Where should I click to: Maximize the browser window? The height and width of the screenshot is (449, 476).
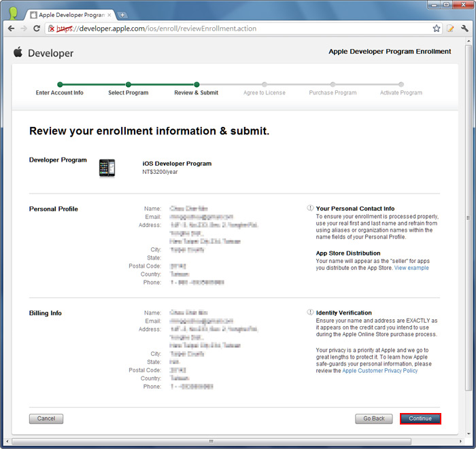[446, 5]
